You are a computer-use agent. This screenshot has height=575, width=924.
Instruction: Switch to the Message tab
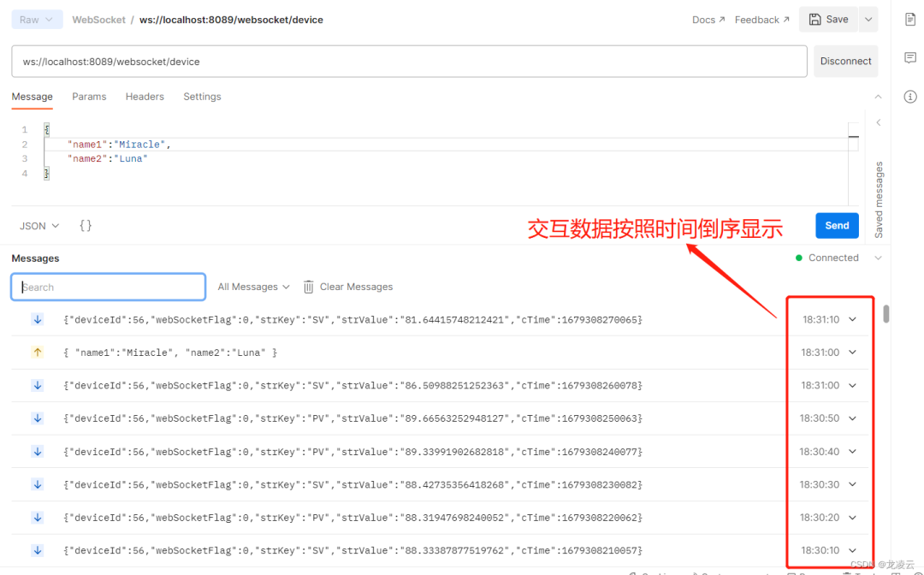(33, 97)
